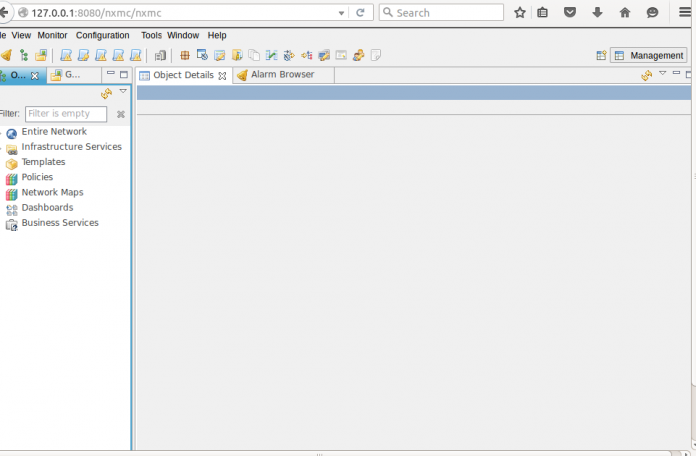
Task: Select the Management perspective button
Action: 649,56
